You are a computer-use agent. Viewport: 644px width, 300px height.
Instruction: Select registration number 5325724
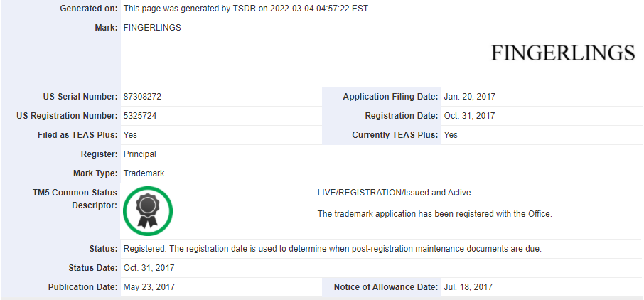click(x=140, y=116)
